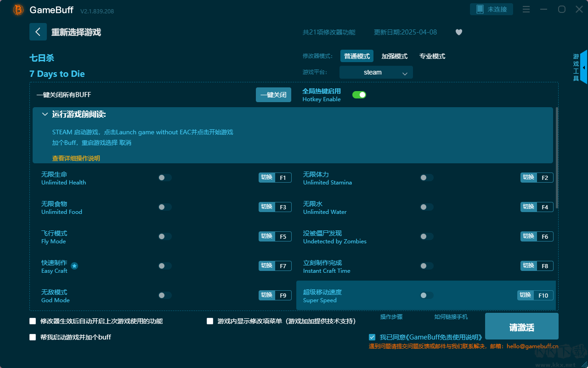The height and width of the screenshot is (368, 588).
Task: Collapse the 运行游戏前阅读 section
Action: [x=45, y=115]
